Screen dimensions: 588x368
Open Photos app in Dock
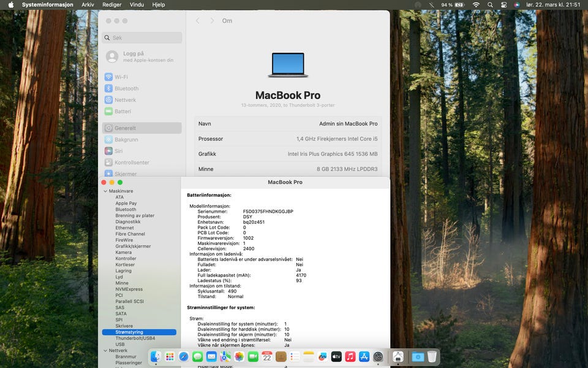tap(239, 356)
